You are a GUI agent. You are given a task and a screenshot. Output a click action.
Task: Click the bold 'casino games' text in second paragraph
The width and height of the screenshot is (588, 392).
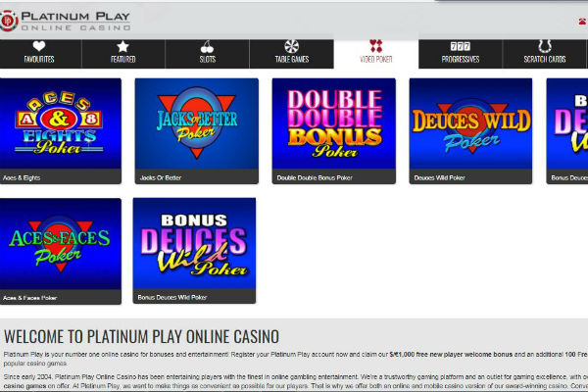coord(24,386)
